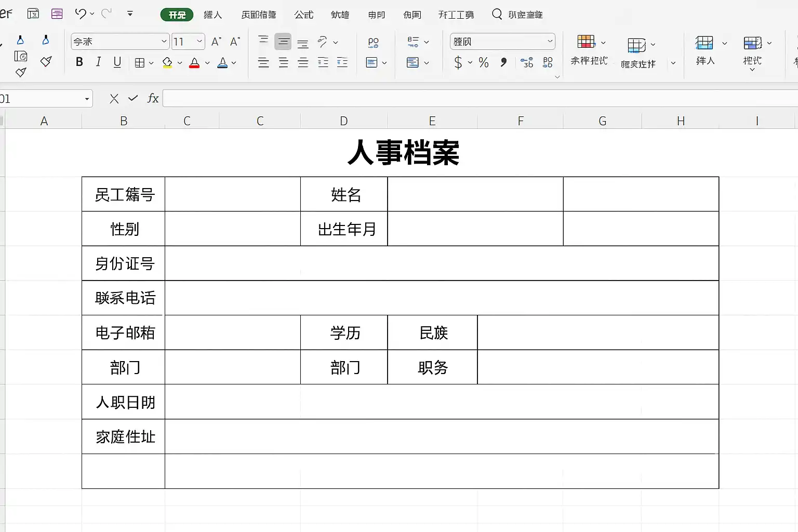Click the Undo arrow icon
Viewport: 798px width, 532px height.
point(80,14)
